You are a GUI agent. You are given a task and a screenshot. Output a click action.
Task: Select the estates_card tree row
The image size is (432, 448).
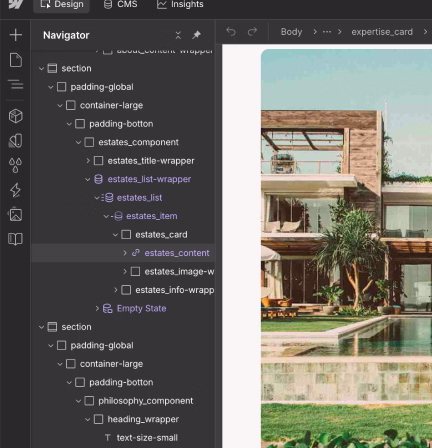pyautogui.click(x=123, y=234)
